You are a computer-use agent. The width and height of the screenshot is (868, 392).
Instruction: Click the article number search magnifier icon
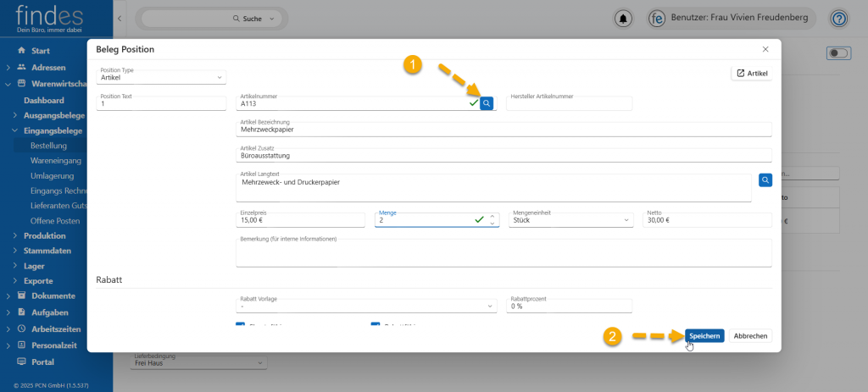(487, 103)
